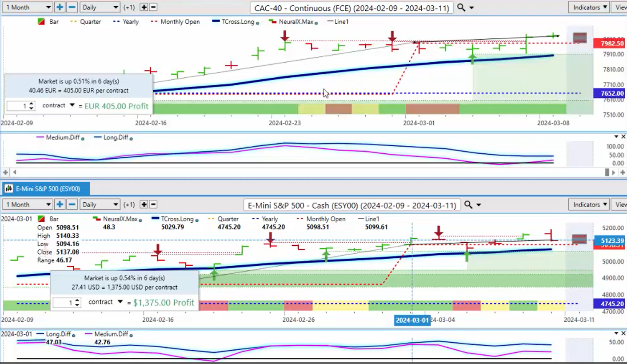Toggle the Quarter legend on E-Mini chart
Screen dimensions: 627x364
(x=223, y=219)
